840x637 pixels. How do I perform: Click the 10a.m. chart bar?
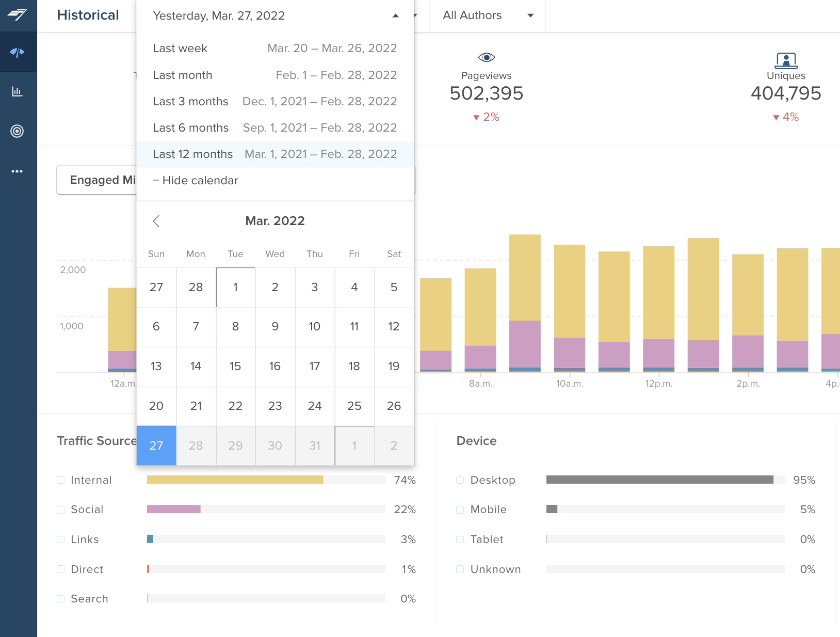[570, 308]
